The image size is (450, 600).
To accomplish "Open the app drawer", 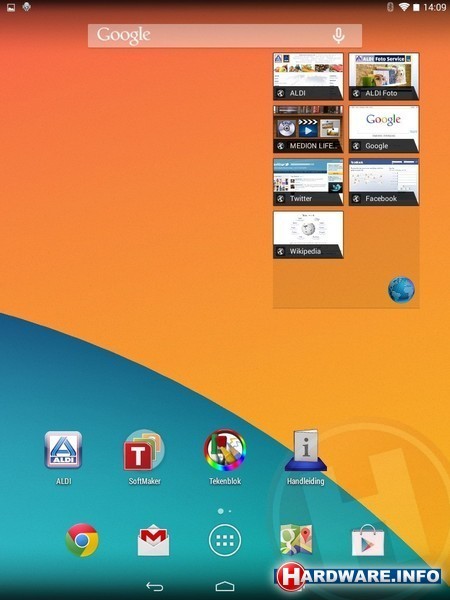I will (x=225, y=540).
